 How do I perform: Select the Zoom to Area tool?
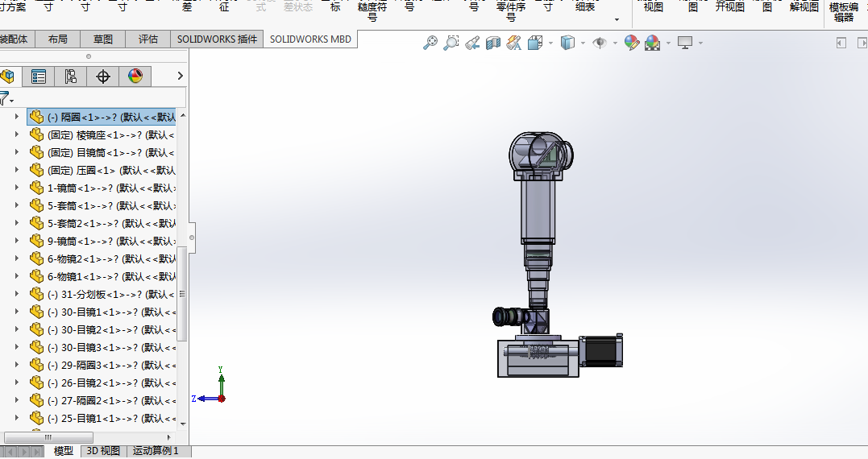[451, 43]
